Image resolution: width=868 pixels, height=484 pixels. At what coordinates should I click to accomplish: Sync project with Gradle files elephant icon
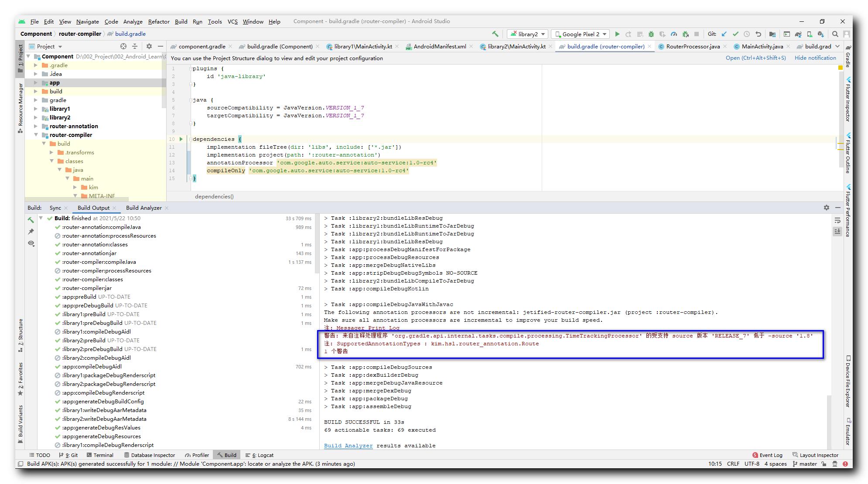pos(798,34)
